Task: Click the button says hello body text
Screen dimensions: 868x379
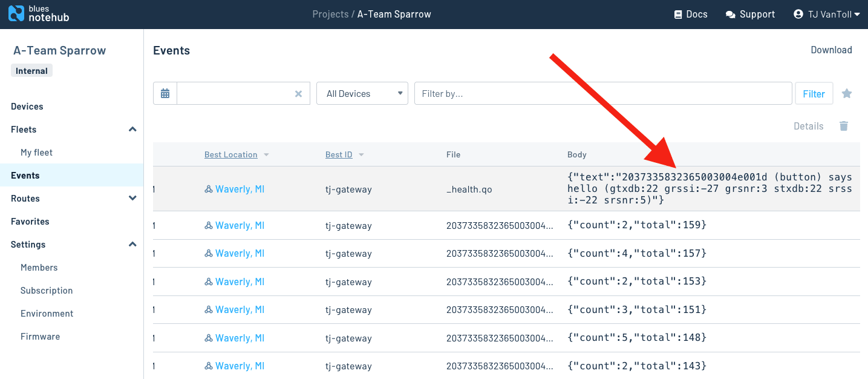Action: (x=710, y=189)
